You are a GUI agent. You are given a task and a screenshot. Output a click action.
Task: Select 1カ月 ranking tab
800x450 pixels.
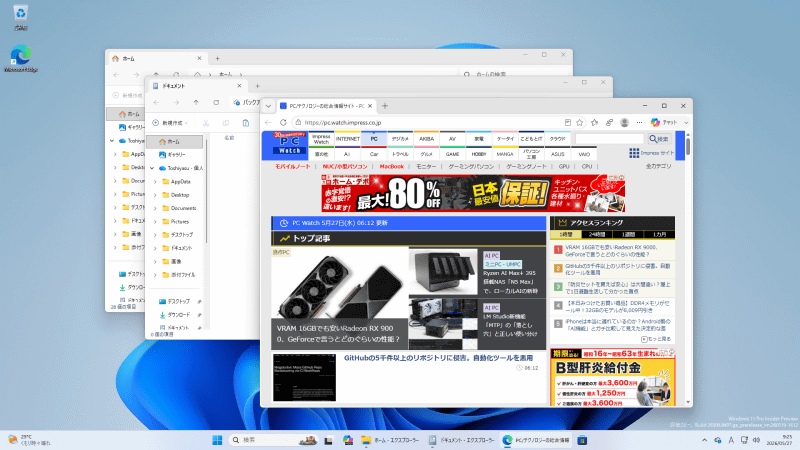[x=659, y=234]
